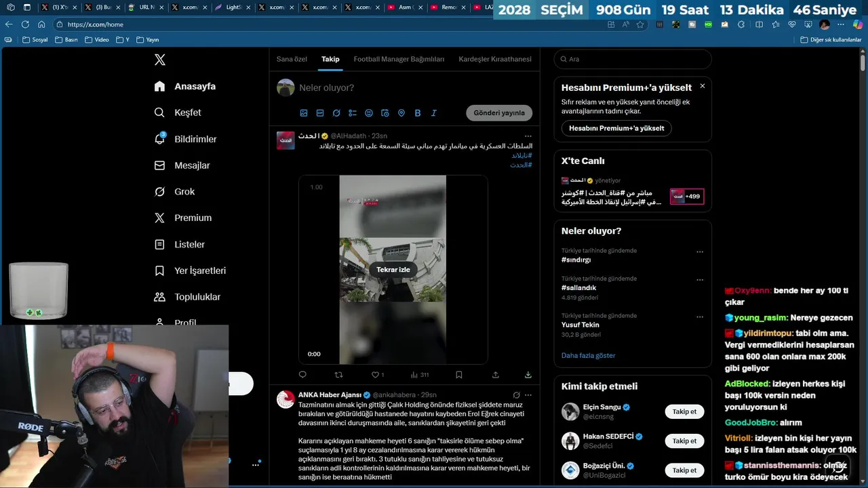Open Grok from the sidebar
This screenshot has width=868, height=488.
[x=174, y=192]
